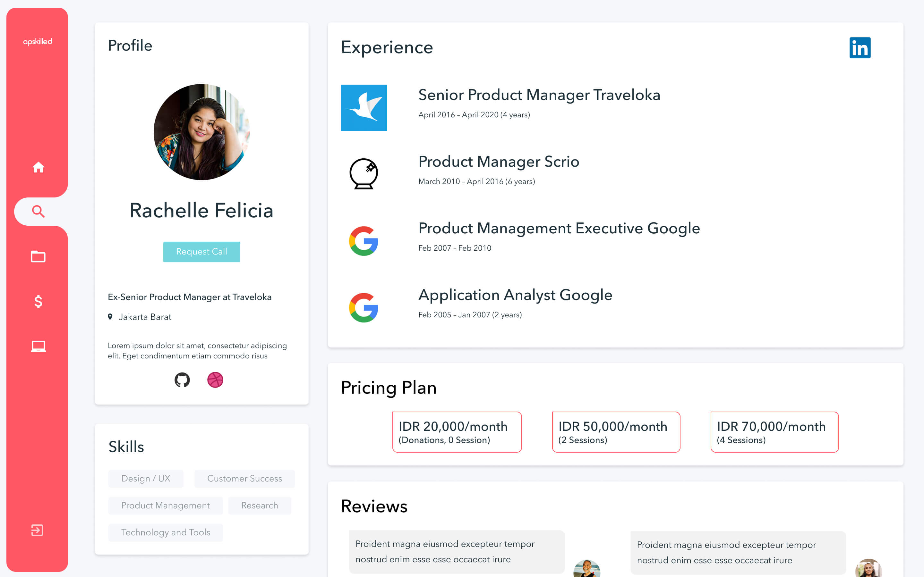
Task: Choose the IDR 50,000/month plan
Action: click(615, 432)
